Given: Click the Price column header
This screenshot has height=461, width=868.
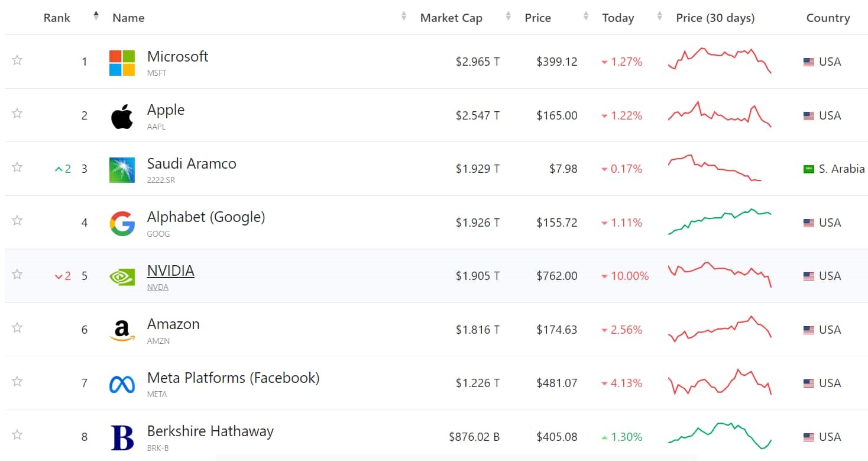Looking at the screenshot, I should [537, 18].
